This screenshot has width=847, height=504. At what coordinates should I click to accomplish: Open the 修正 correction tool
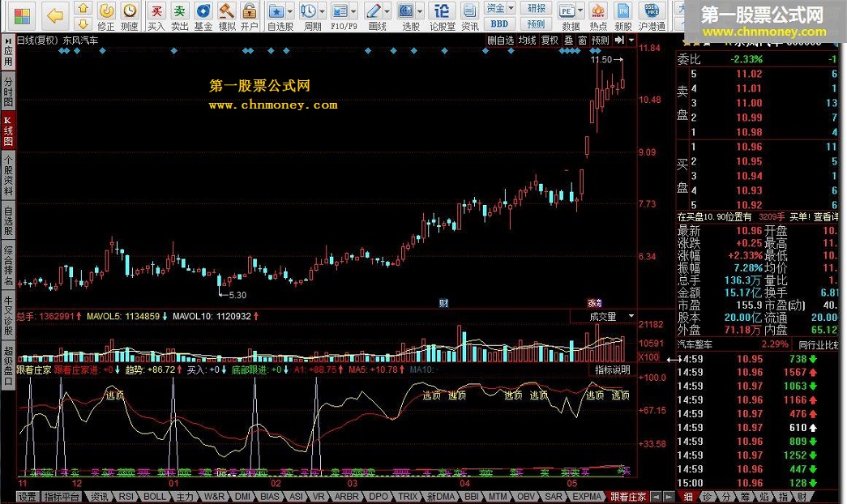(106, 16)
